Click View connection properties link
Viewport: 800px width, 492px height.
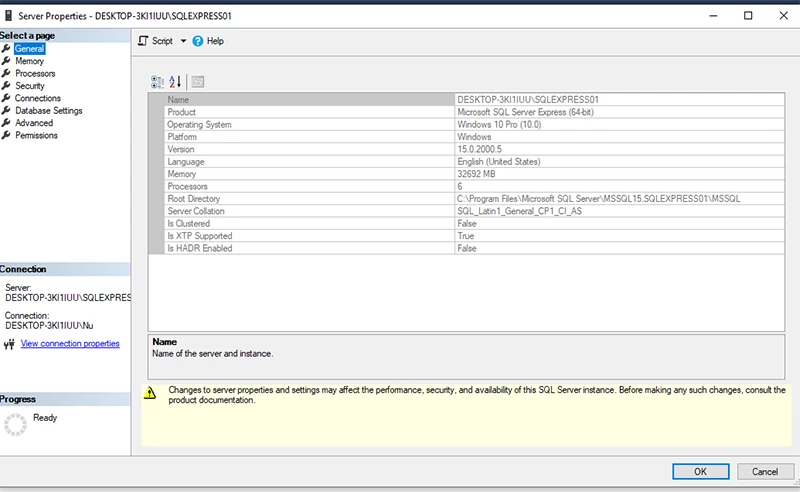coord(70,343)
